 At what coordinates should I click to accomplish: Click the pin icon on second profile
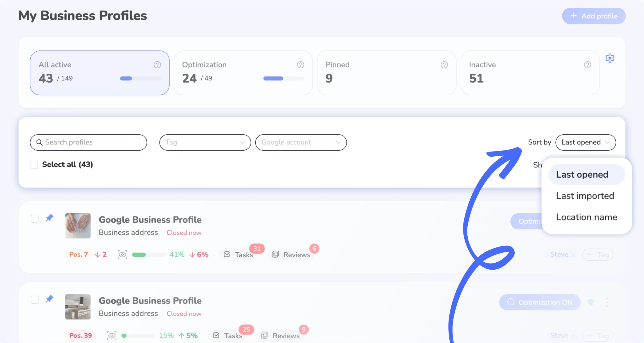(49, 299)
